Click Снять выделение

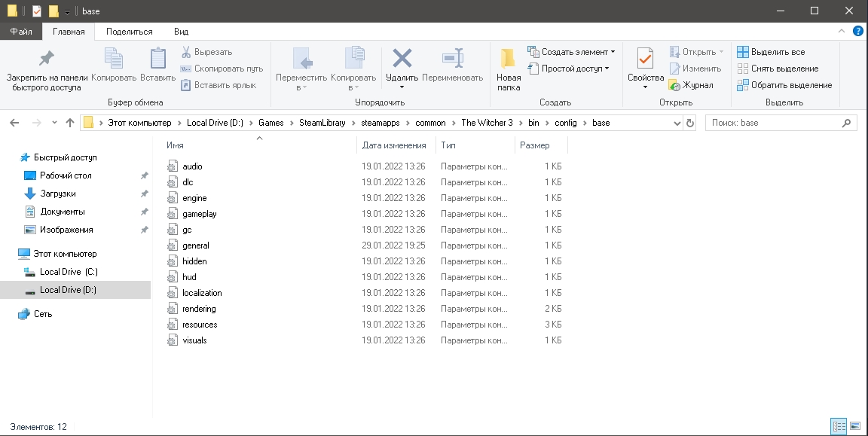778,69
